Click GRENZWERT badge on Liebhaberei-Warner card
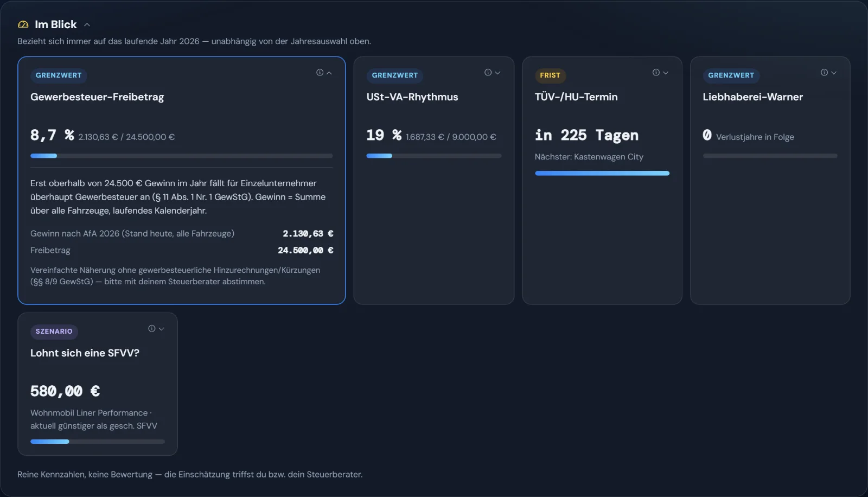The height and width of the screenshot is (497, 868). [x=731, y=75]
